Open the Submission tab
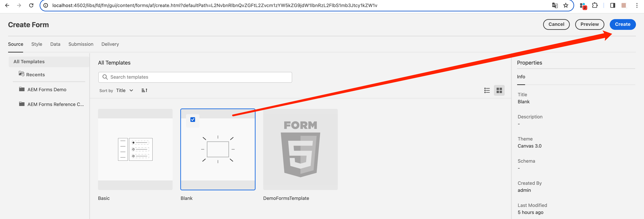 pyautogui.click(x=81, y=44)
